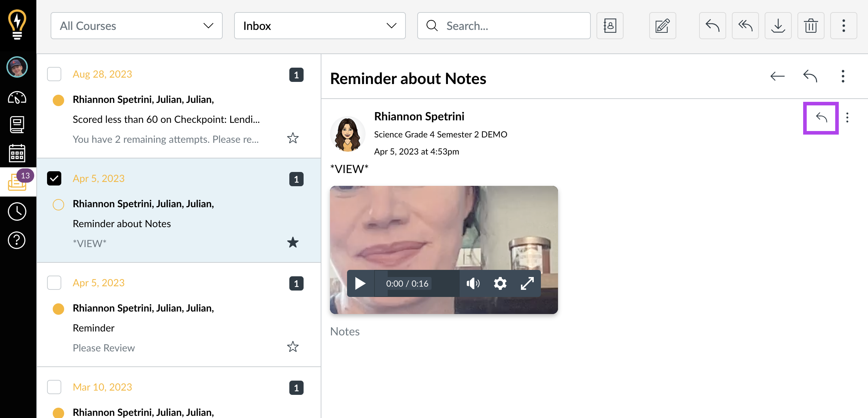The height and width of the screenshot is (418, 868).
Task: Click the video progress bar near 0:00 / 0:16
Action: pos(417,283)
